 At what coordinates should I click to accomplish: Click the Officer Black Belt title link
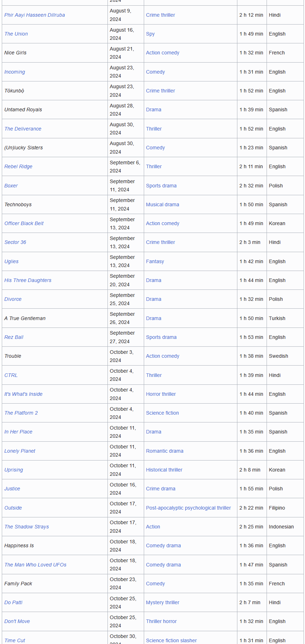pyautogui.click(x=24, y=223)
